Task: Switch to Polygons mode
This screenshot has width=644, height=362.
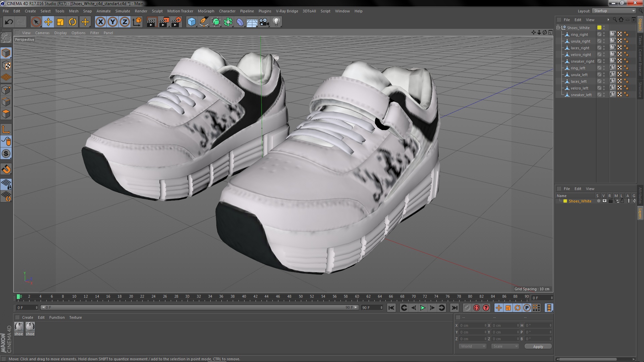Action: coord(6,114)
